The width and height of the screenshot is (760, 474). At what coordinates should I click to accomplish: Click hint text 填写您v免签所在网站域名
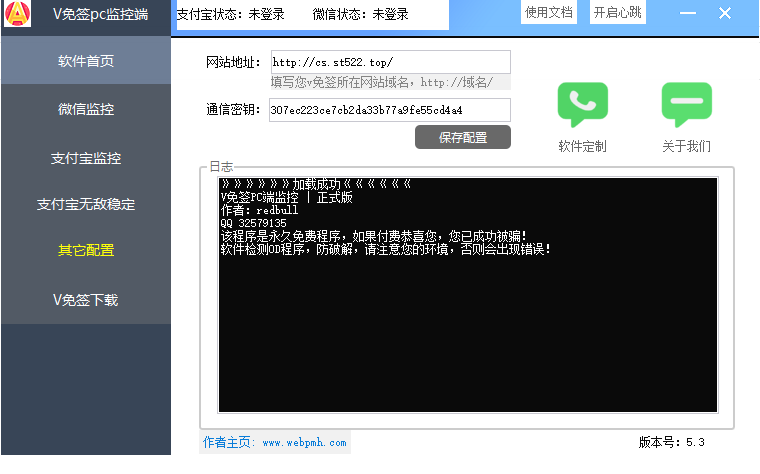coord(382,82)
